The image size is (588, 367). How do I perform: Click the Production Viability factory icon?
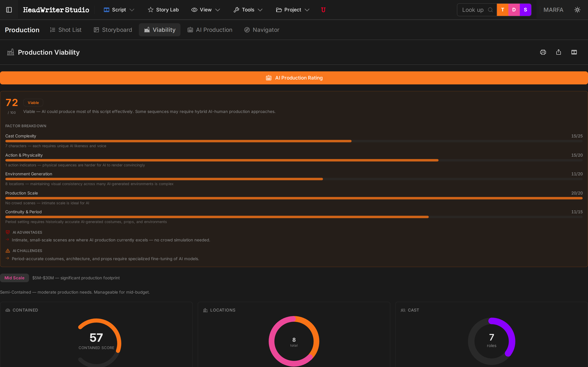tap(10, 52)
